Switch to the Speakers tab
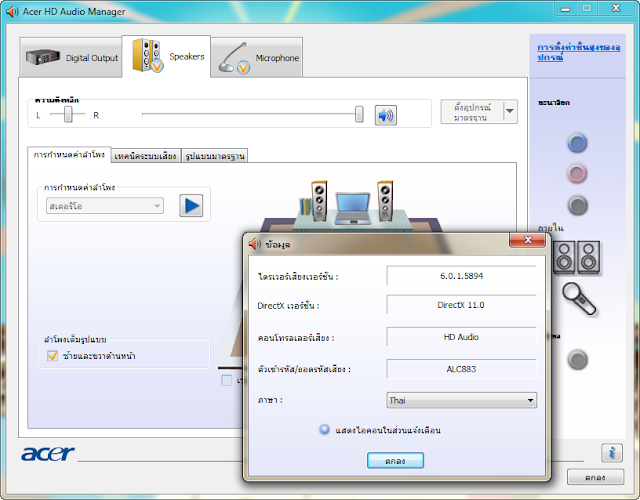 pos(167,56)
